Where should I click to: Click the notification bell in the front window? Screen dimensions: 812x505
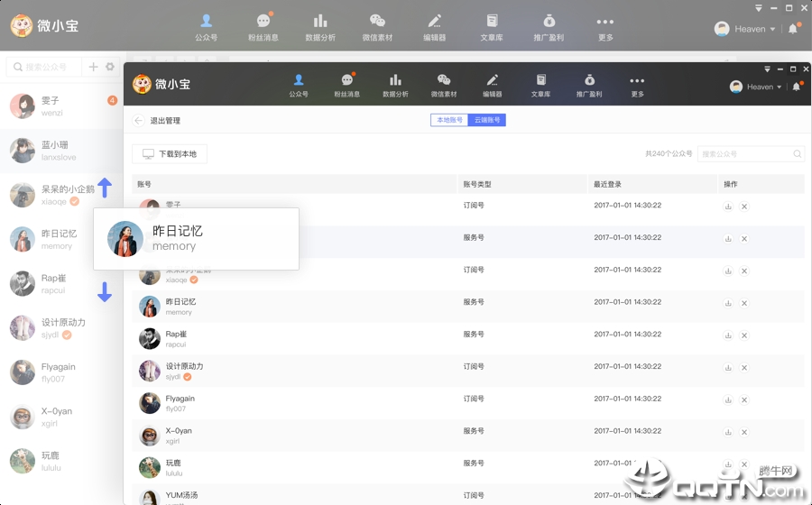click(x=797, y=87)
